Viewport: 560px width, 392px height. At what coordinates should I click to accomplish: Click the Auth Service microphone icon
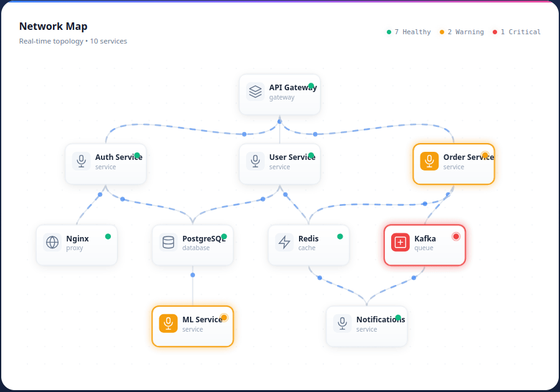pyautogui.click(x=81, y=161)
